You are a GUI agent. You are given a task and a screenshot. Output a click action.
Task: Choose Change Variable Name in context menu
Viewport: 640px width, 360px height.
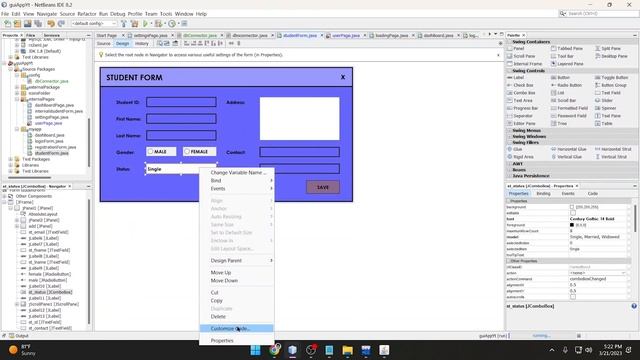tap(236, 173)
